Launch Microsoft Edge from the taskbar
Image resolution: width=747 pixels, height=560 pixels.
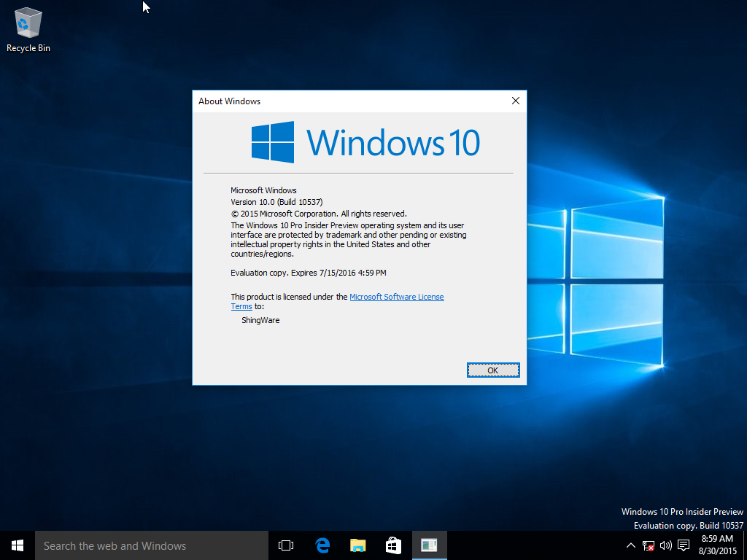click(322, 545)
